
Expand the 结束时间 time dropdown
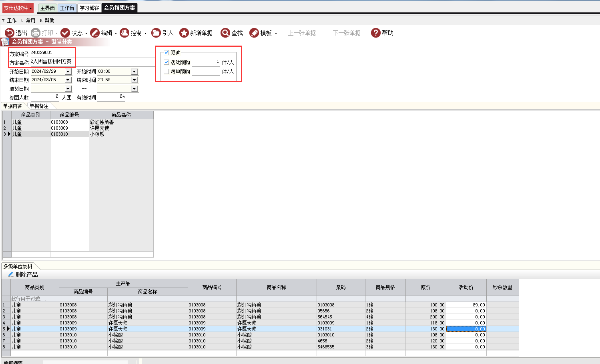(134, 80)
